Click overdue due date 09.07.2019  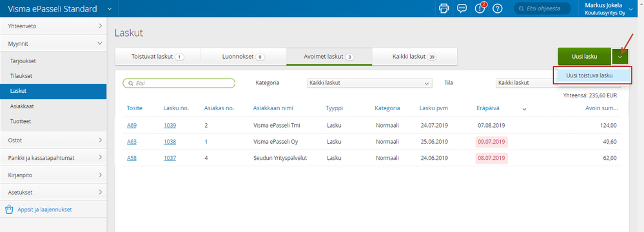491,142
